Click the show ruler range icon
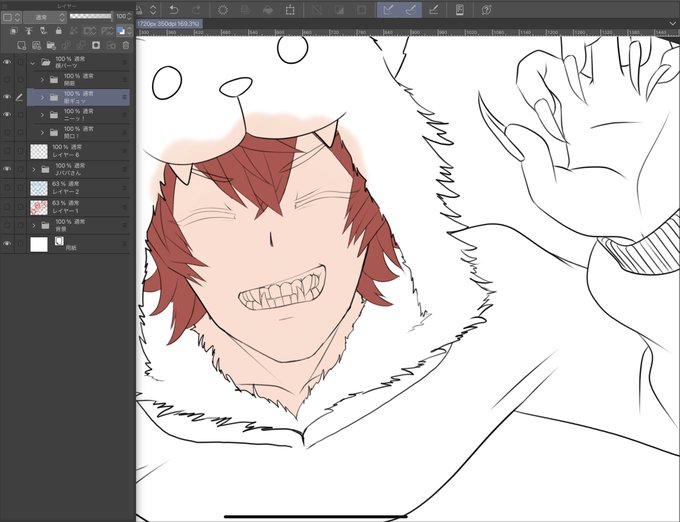The width and height of the screenshot is (680, 522). click(x=107, y=31)
